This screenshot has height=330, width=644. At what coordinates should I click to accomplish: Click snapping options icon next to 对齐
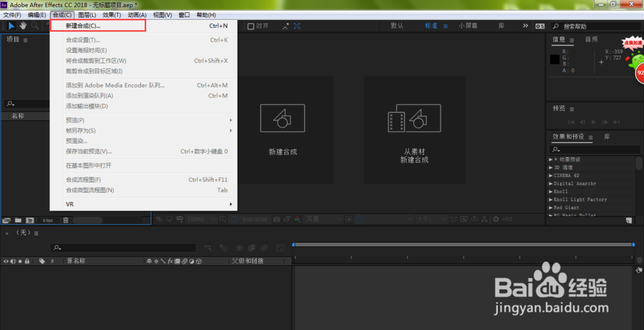tap(285, 26)
